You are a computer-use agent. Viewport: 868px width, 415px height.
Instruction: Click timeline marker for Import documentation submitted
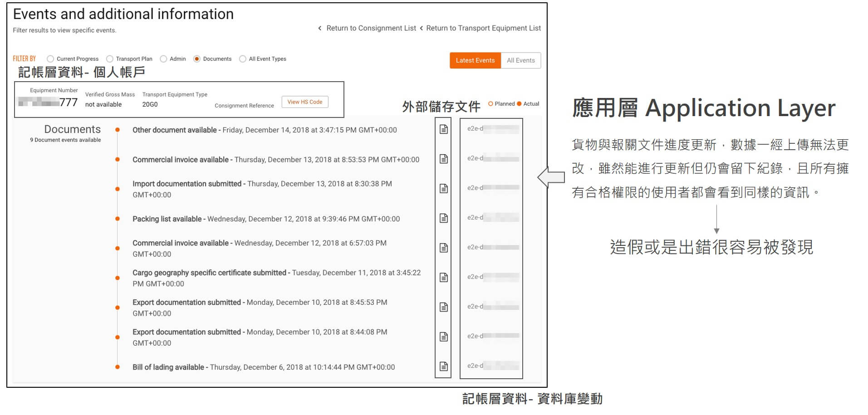click(x=118, y=189)
